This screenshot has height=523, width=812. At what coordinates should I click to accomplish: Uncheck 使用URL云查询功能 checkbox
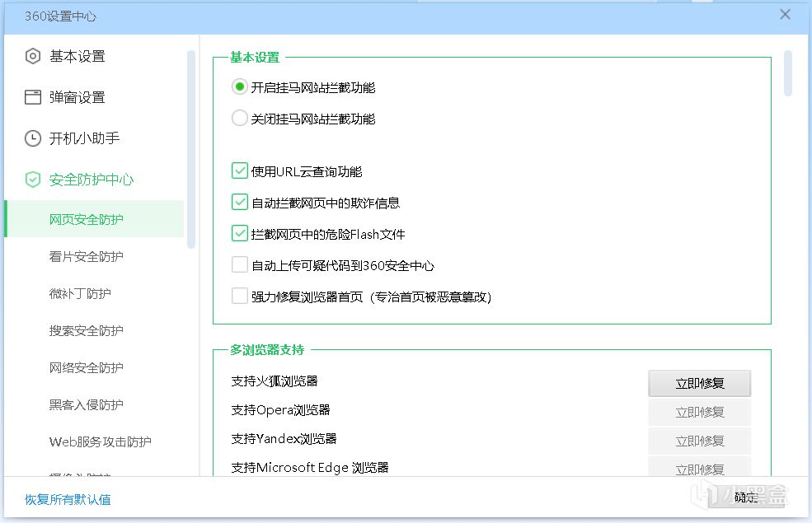click(x=239, y=170)
